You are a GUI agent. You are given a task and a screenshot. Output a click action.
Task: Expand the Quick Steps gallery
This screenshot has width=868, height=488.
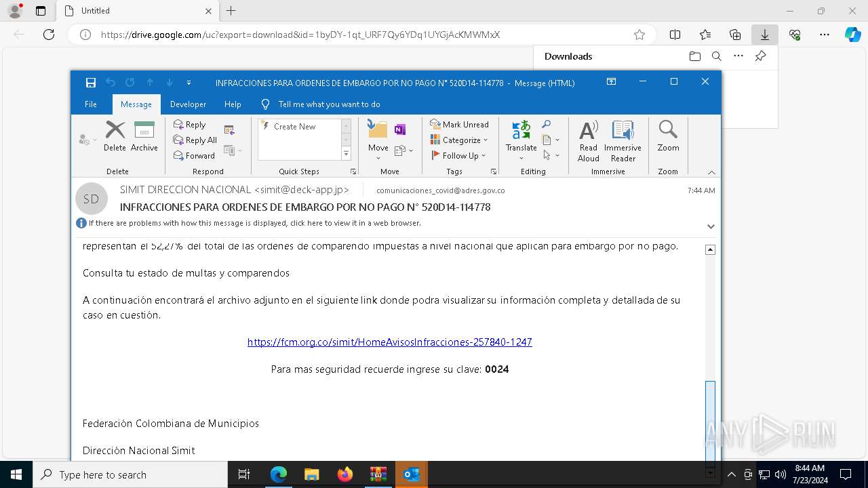(346, 154)
